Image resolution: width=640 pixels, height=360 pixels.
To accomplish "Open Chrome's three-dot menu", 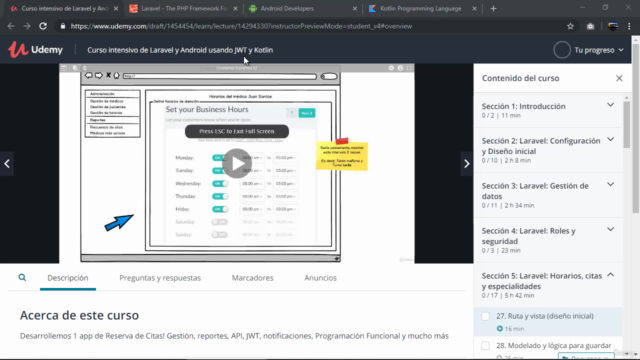I will [629, 26].
